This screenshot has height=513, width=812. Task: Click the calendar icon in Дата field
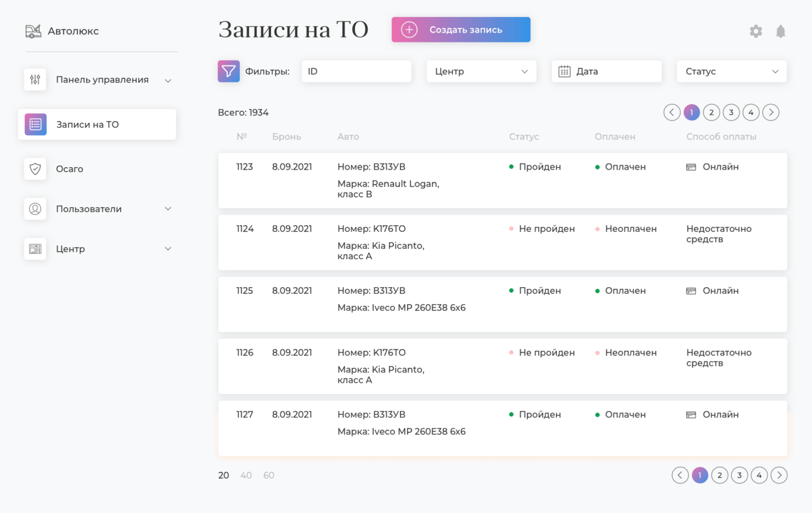click(564, 71)
